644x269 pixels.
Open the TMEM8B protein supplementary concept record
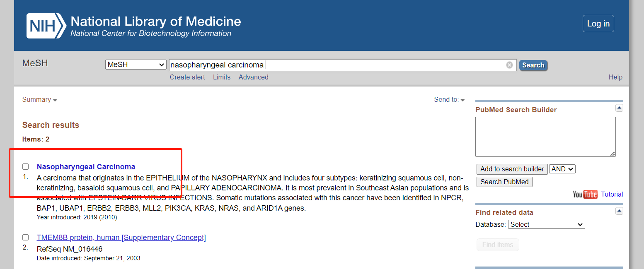point(121,237)
